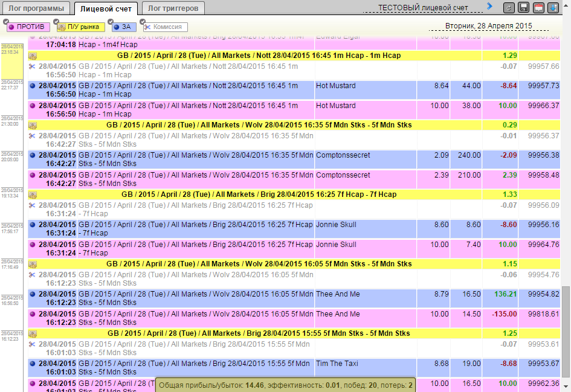Click blue back dot on Comptonssecret -2.09 row
This screenshot has width=571, height=392.
pyautogui.click(x=33, y=155)
